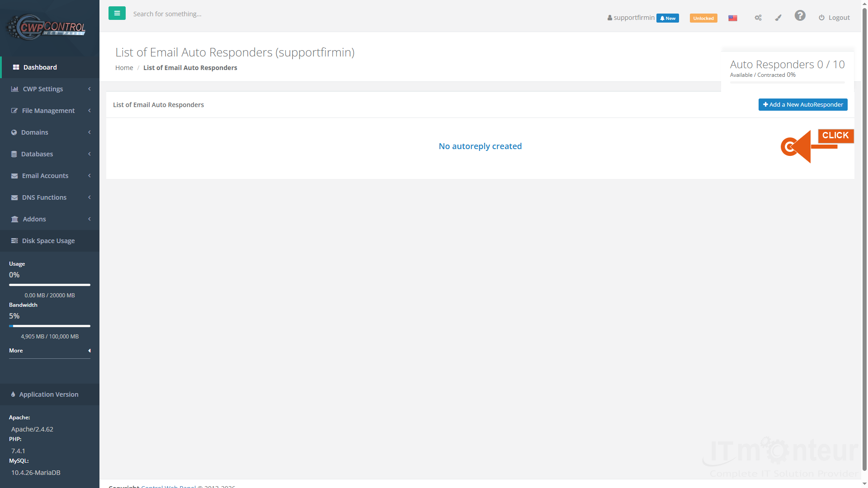Expand the CWP Settings chevron
This screenshot has height=488, width=868.
pyautogui.click(x=90, y=89)
